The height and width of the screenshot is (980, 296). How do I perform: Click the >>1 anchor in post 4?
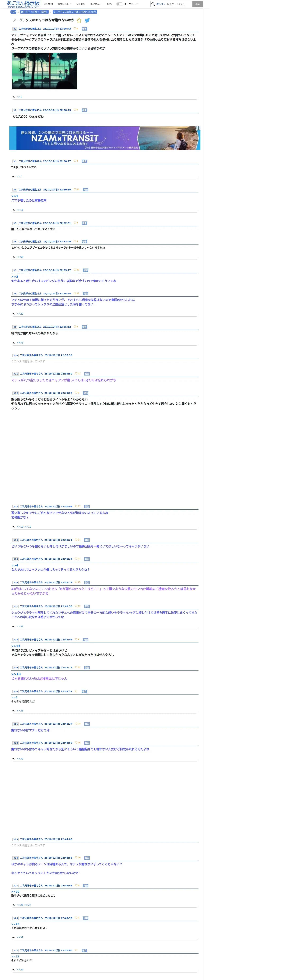click(x=15, y=196)
